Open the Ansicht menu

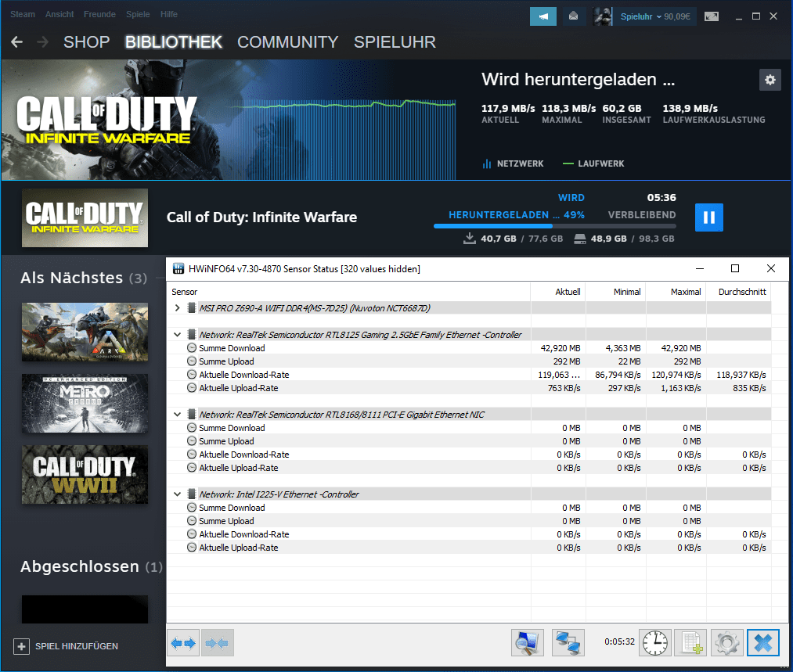click(x=59, y=14)
